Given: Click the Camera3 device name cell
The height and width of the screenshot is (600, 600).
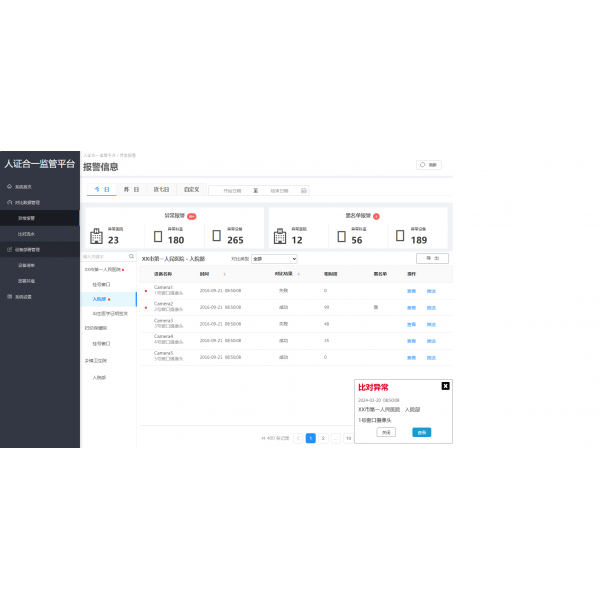Looking at the screenshot, I should [x=168, y=323].
